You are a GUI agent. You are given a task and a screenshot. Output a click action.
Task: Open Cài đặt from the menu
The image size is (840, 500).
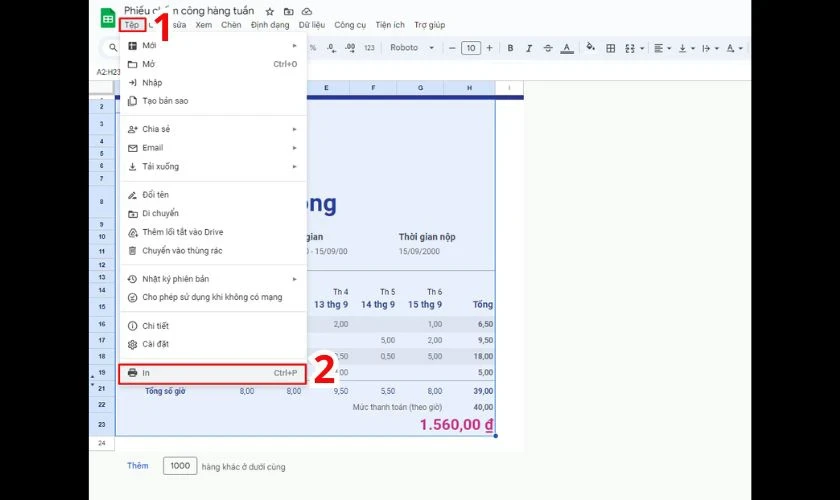point(213,344)
